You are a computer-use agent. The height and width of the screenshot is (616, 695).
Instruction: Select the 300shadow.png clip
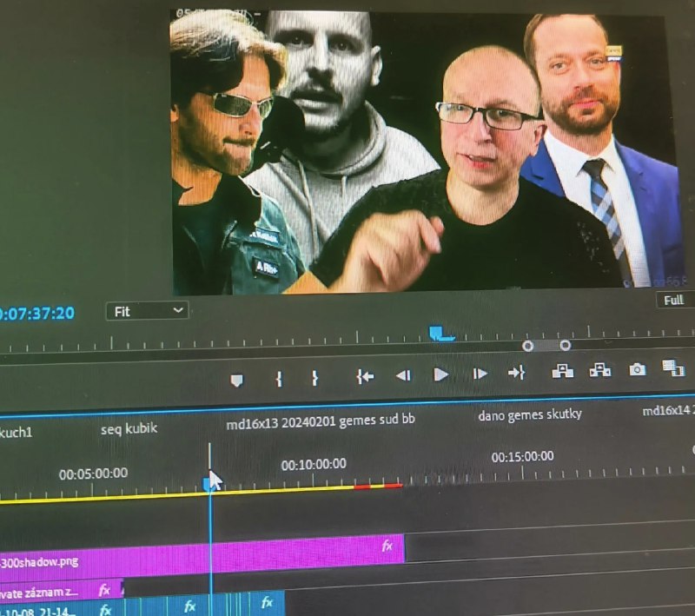[202, 558]
